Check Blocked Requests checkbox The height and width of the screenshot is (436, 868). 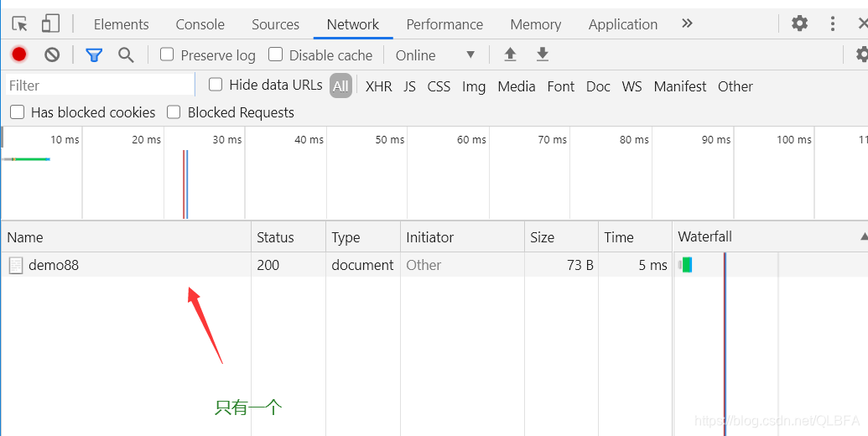pos(174,112)
